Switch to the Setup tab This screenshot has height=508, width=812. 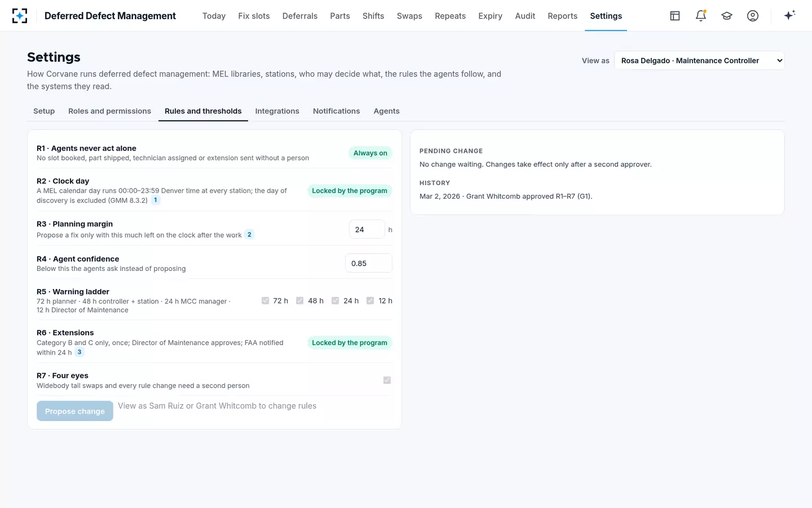click(44, 111)
